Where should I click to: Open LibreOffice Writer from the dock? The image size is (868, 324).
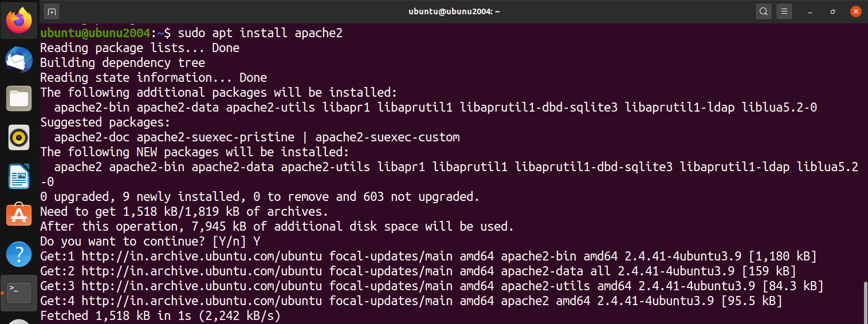pyautogui.click(x=19, y=177)
